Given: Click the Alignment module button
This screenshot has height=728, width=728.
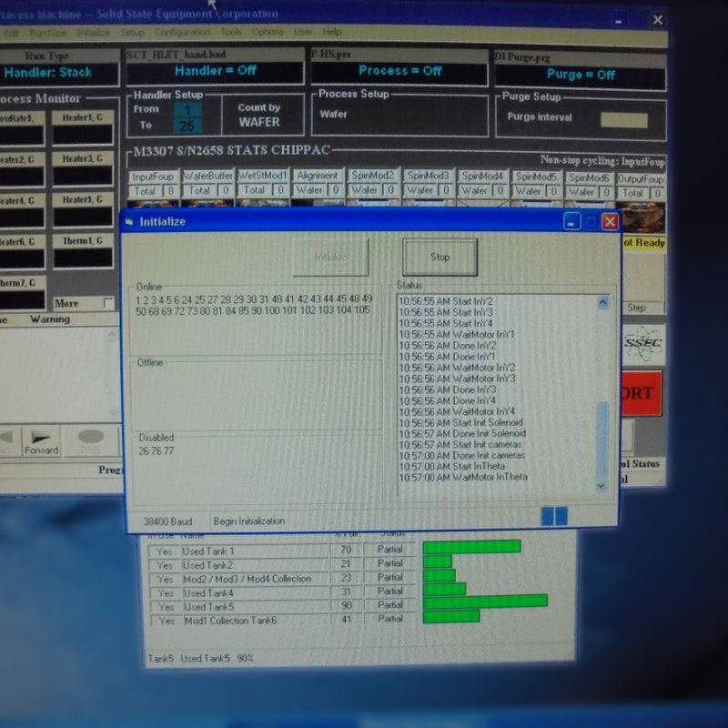Looking at the screenshot, I should 318,176.
